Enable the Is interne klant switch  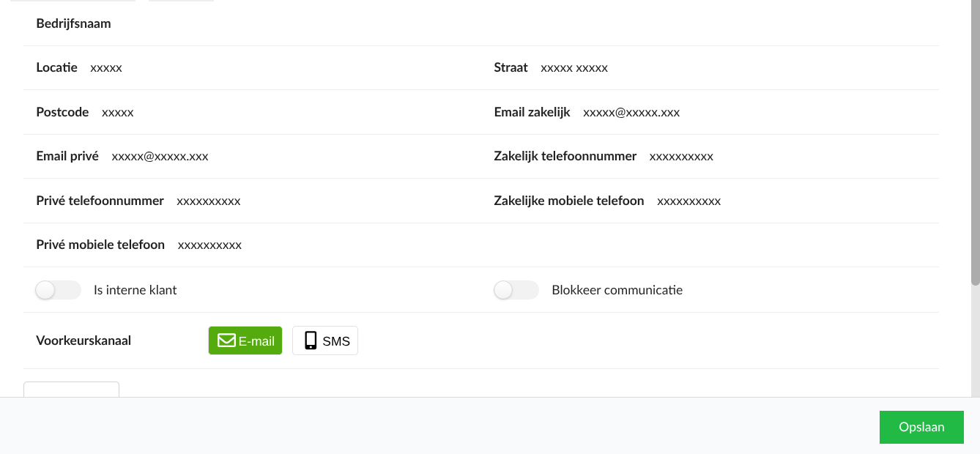[x=58, y=290]
